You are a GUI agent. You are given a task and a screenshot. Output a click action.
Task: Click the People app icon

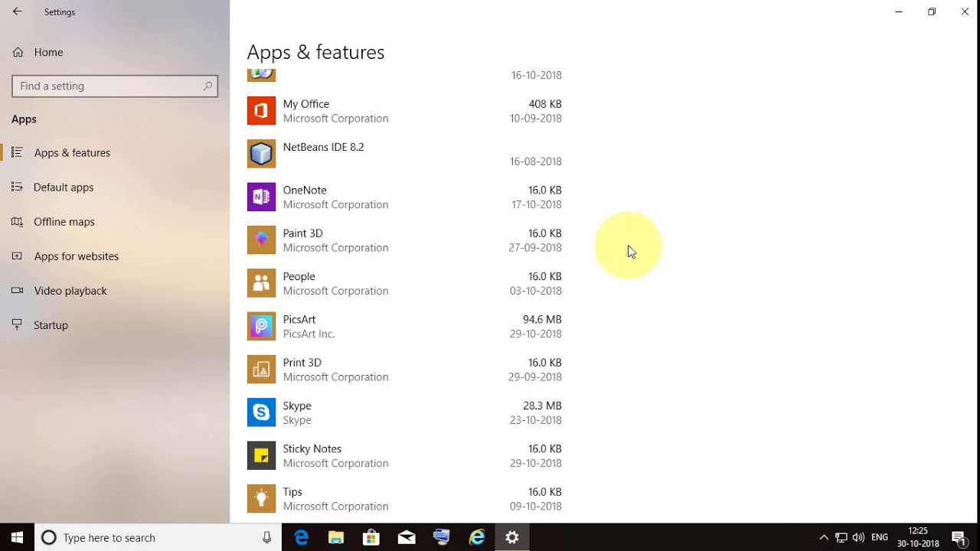[x=261, y=283]
